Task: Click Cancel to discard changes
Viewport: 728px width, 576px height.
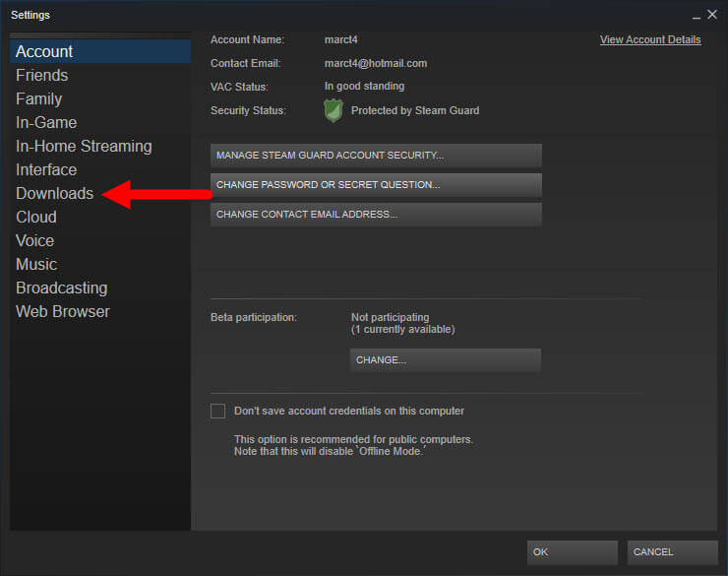Action: pos(673,552)
